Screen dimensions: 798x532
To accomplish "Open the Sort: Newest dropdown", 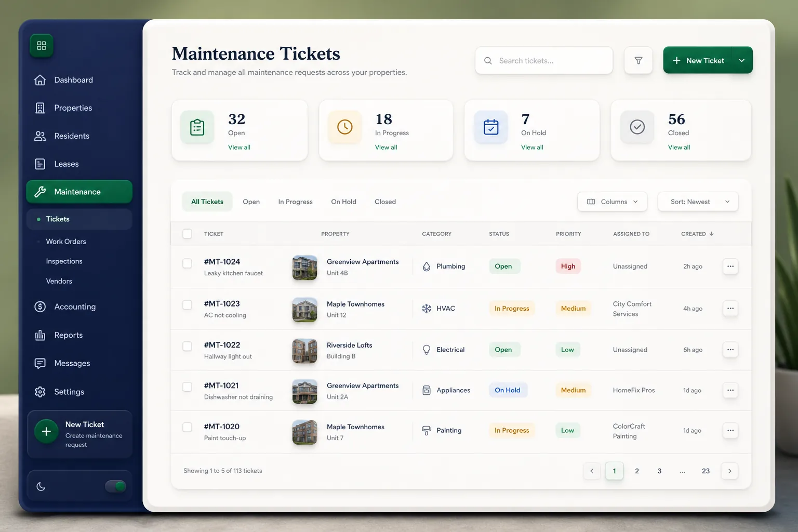I will tap(698, 202).
